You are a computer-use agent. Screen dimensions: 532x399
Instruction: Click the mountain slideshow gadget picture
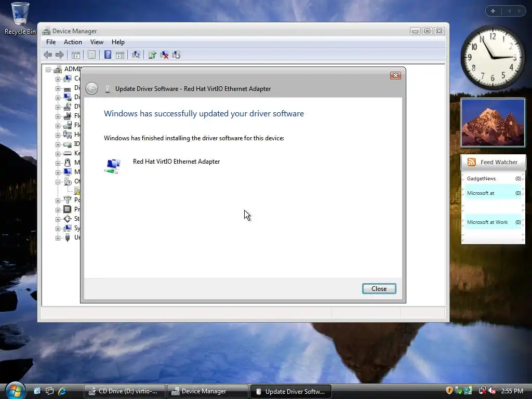point(493,123)
